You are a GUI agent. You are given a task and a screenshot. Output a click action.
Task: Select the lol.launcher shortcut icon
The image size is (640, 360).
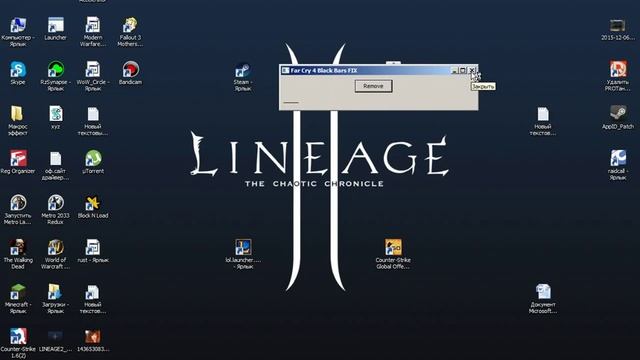pos(243,247)
